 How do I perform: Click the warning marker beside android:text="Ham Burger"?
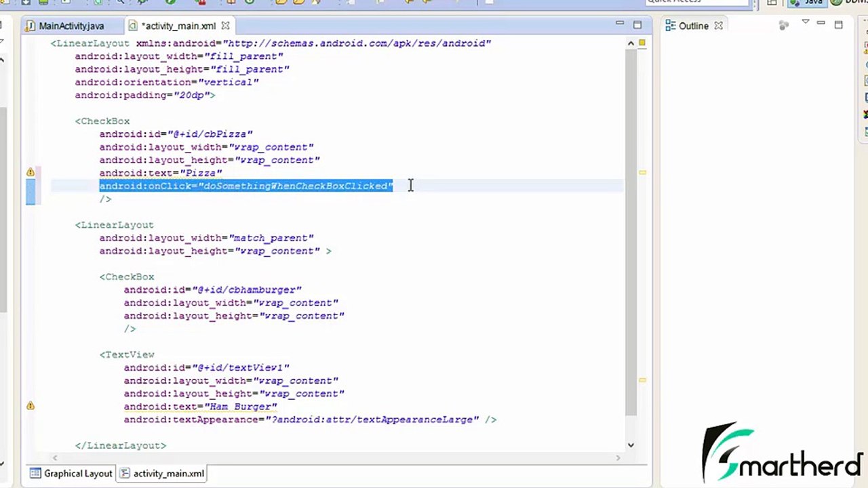[31, 406]
